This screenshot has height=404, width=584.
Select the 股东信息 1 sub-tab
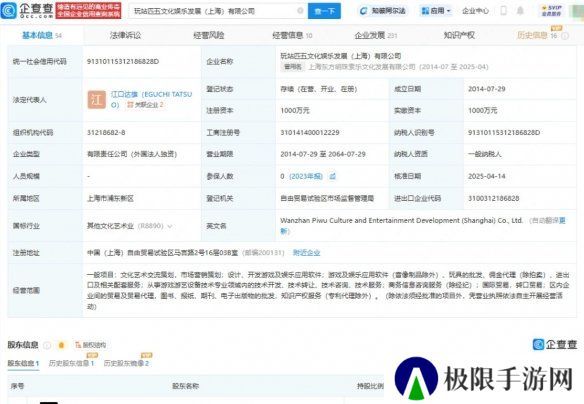pos(23,363)
